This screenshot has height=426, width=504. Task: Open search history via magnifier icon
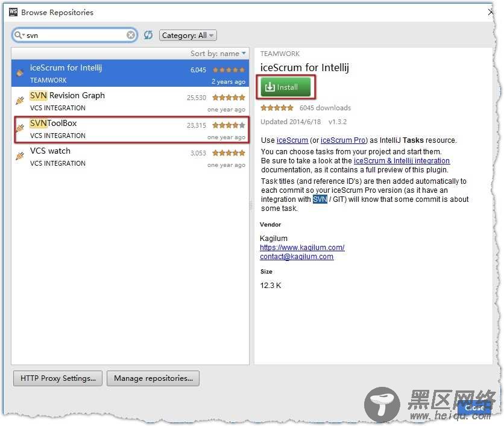pos(19,35)
